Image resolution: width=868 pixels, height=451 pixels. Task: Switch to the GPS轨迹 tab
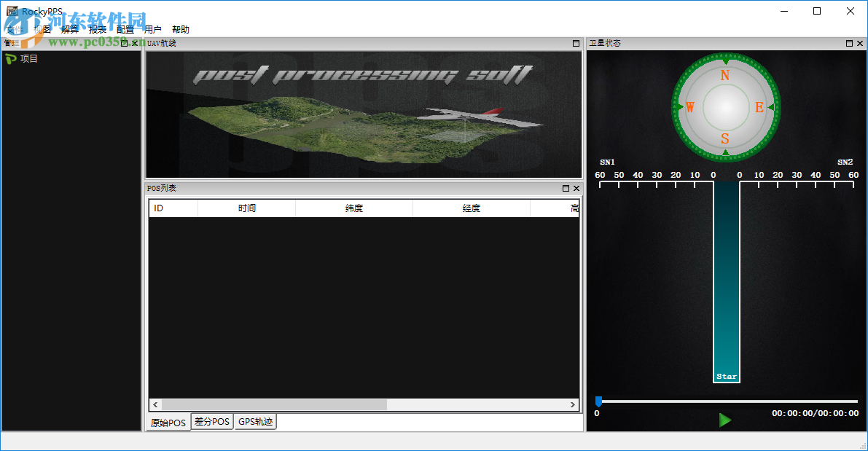(255, 422)
